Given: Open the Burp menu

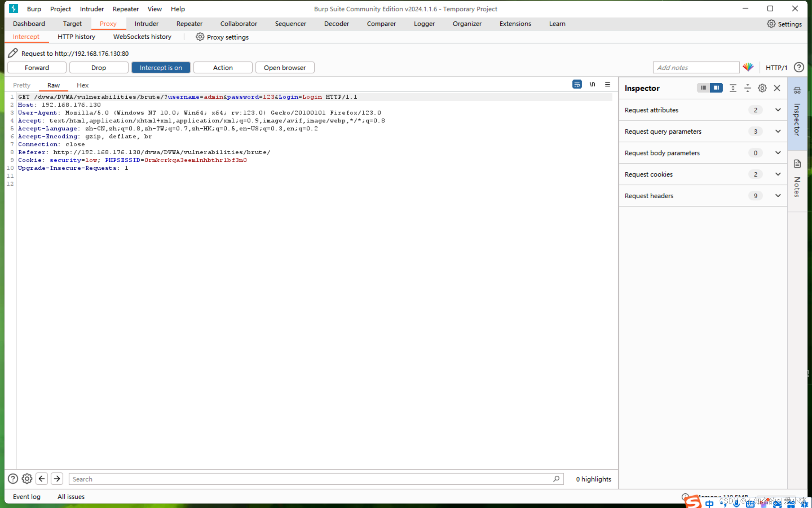Looking at the screenshot, I should [34, 9].
